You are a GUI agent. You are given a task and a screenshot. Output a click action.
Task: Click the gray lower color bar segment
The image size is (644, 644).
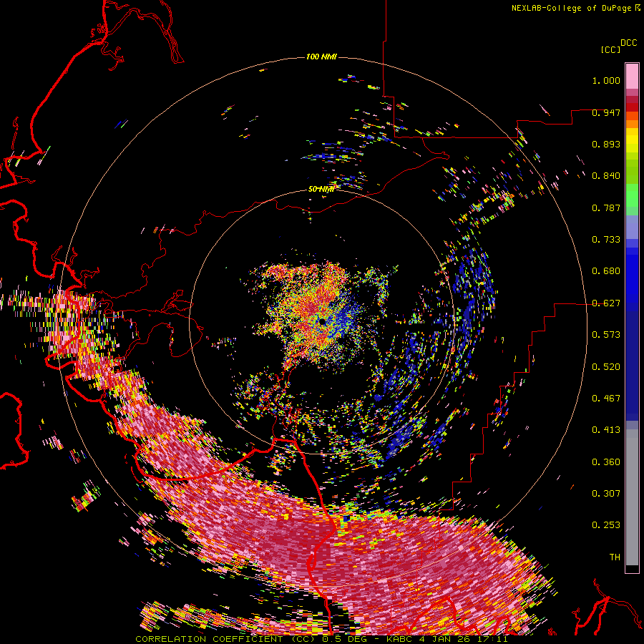tap(632, 497)
